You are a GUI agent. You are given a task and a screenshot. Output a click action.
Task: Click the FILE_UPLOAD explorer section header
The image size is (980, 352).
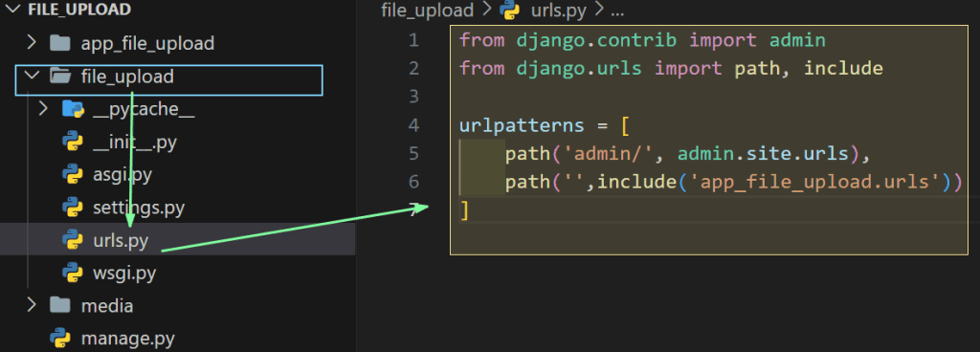click(79, 10)
